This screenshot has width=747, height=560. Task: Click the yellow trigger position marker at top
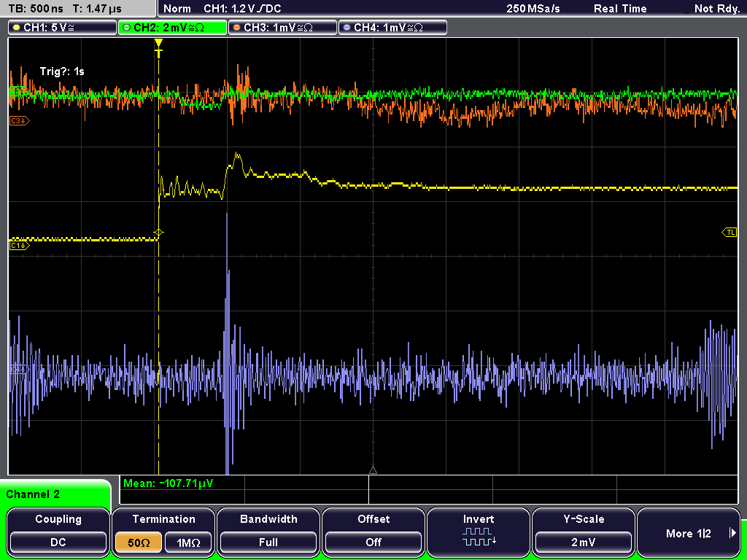click(158, 47)
